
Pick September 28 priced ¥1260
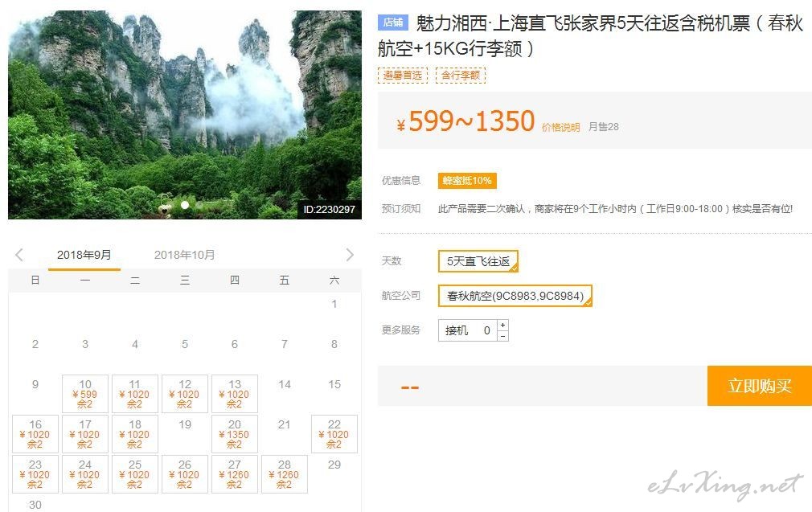285,474
